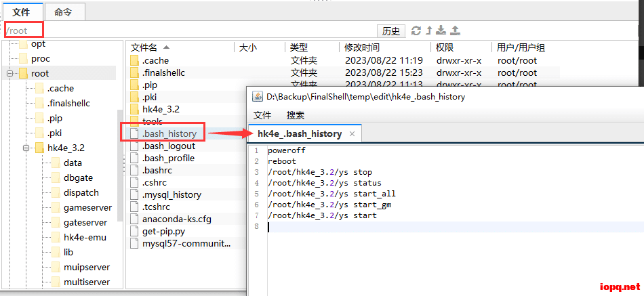Select the data folder in the tree
This screenshot has width=644, height=296.
[73, 163]
